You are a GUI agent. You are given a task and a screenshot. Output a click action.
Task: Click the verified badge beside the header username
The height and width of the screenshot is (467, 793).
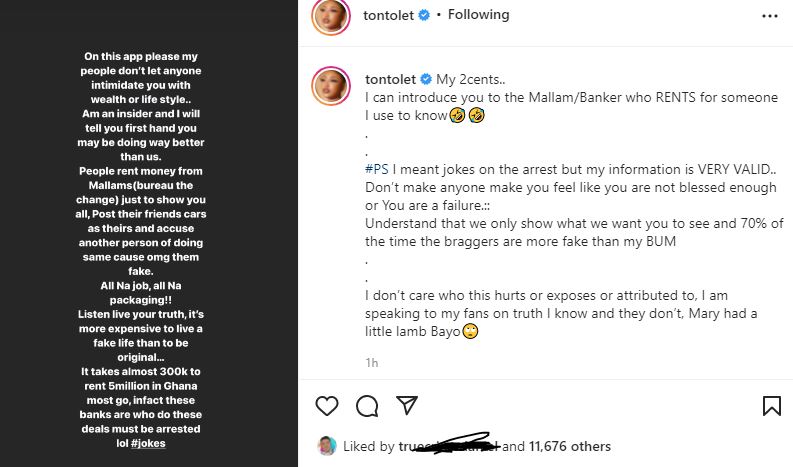pos(425,15)
